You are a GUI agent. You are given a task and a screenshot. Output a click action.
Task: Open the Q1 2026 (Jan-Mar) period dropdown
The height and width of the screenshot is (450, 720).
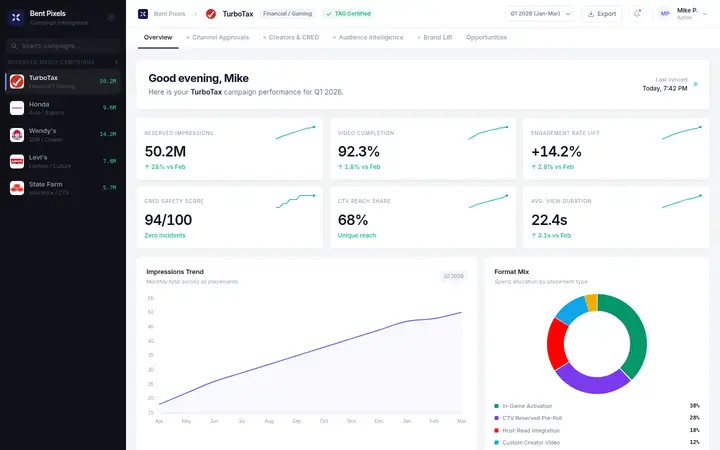[x=540, y=14]
